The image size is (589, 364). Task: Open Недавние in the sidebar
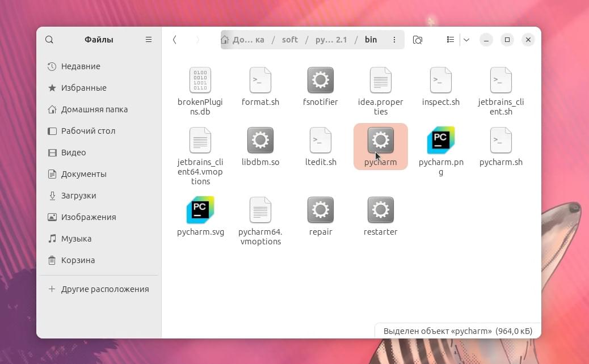coord(99,66)
